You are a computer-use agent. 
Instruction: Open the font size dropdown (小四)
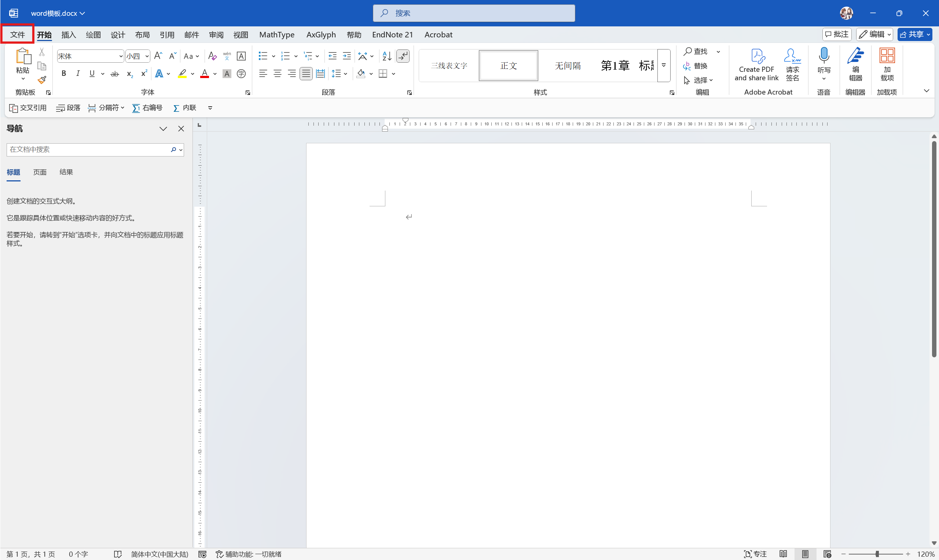147,56
